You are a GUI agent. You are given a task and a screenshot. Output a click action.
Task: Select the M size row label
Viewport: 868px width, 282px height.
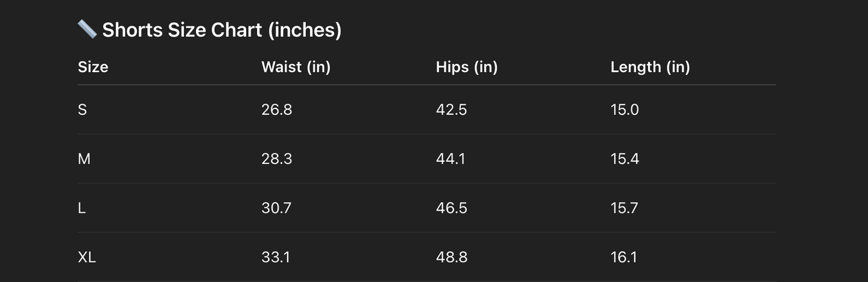[84, 159]
